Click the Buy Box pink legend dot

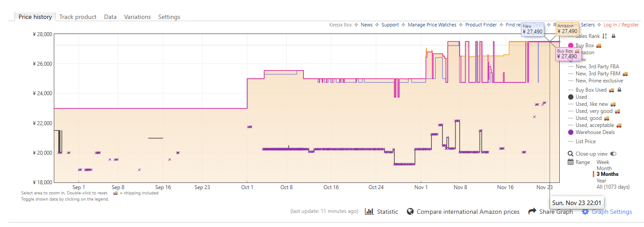click(571, 45)
